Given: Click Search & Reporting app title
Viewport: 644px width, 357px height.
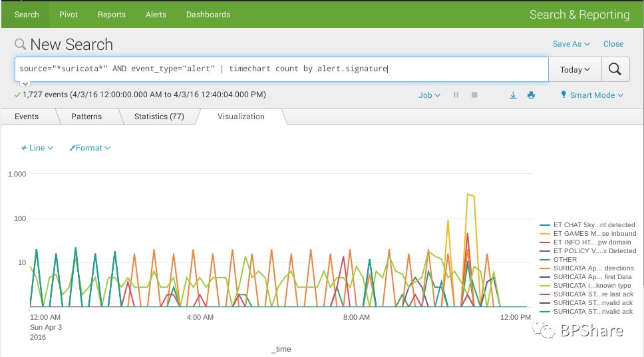Looking at the screenshot, I should [x=579, y=15].
